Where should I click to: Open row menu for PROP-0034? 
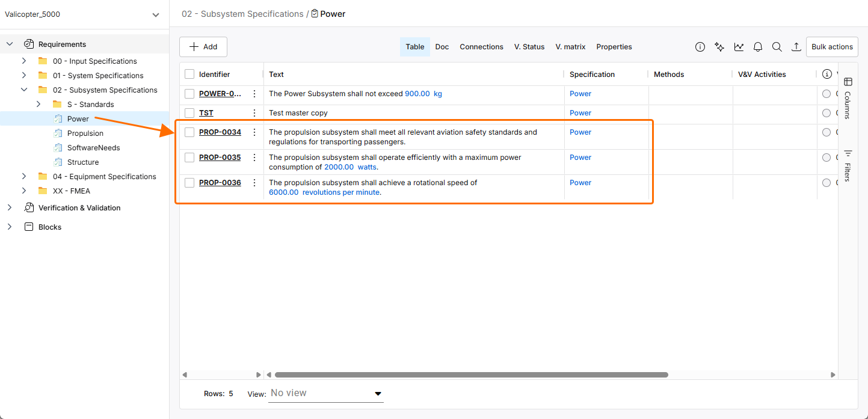pos(254,132)
